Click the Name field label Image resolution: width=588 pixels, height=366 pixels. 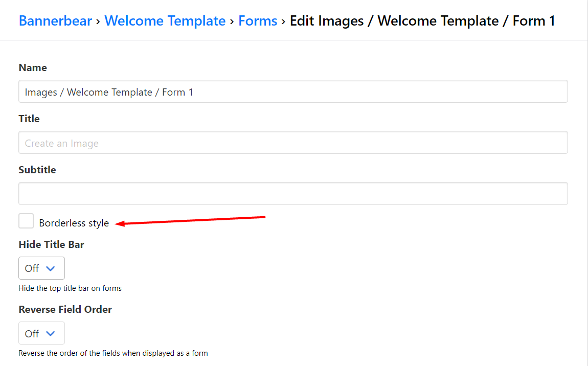33,68
